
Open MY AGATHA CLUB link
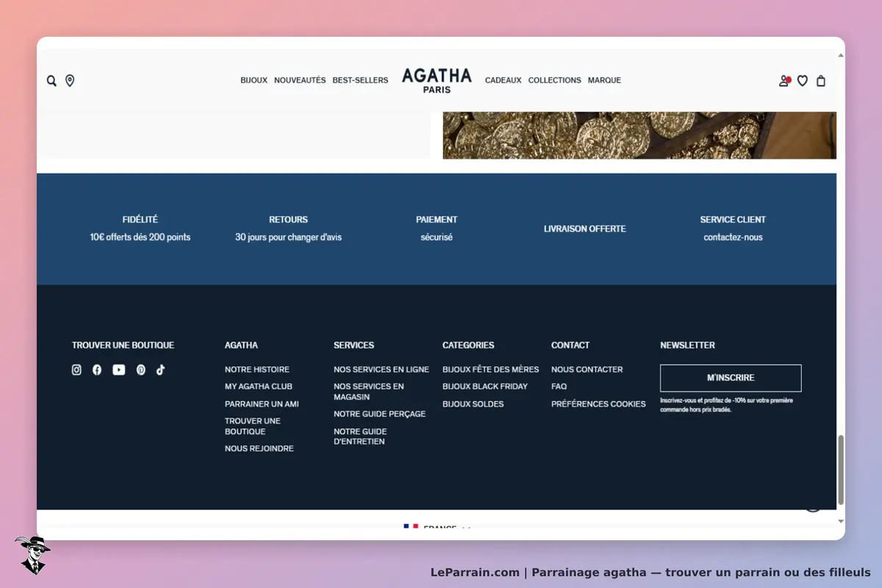259,387
